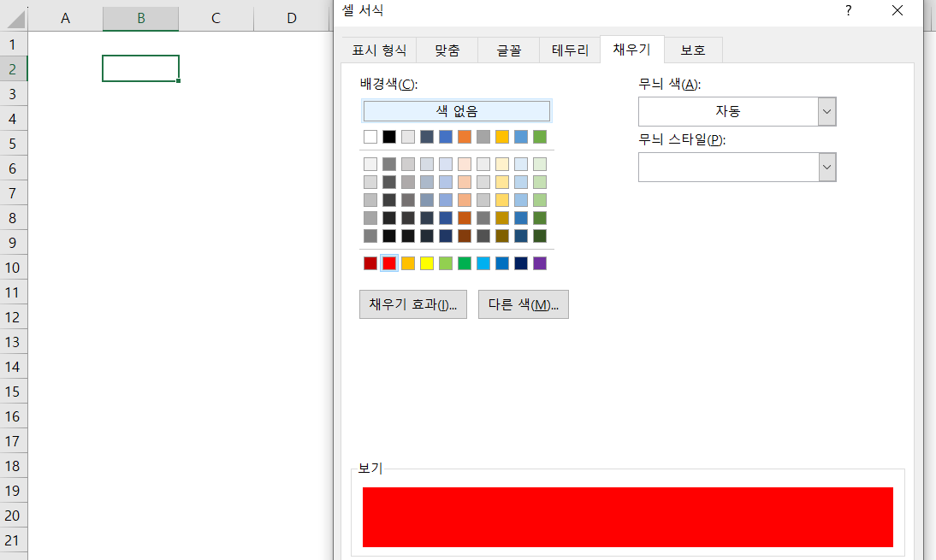Image resolution: width=936 pixels, height=560 pixels.
Task: Open the 글꼴 tab
Action: (508, 50)
